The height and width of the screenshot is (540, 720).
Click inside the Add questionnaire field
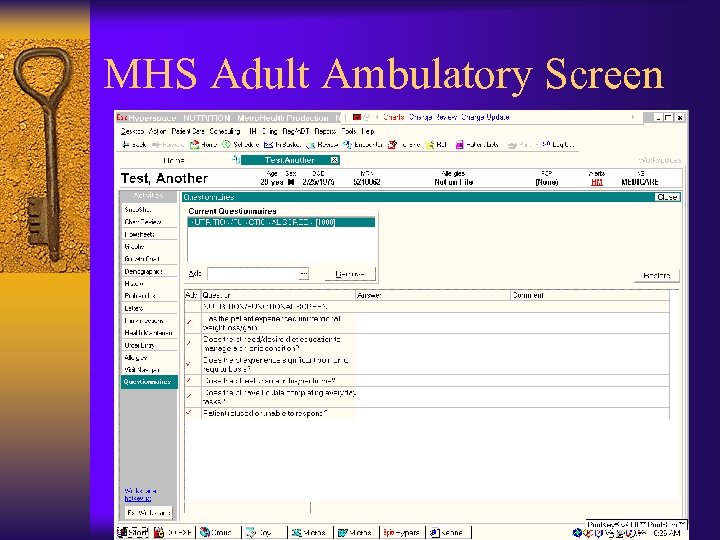click(x=253, y=274)
